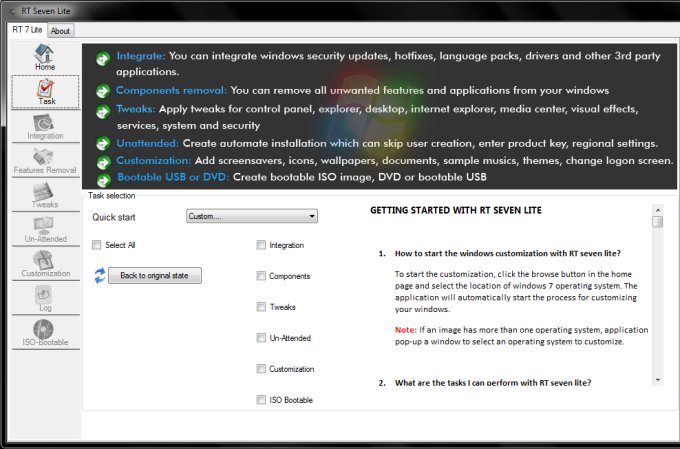This screenshot has height=449, width=680.
Task: Click the 'Integrate:' heading text
Action: point(141,56)
